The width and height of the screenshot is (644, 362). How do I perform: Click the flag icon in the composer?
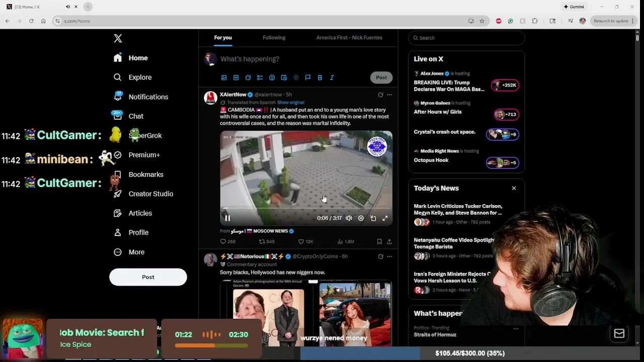tap(308, 77)
